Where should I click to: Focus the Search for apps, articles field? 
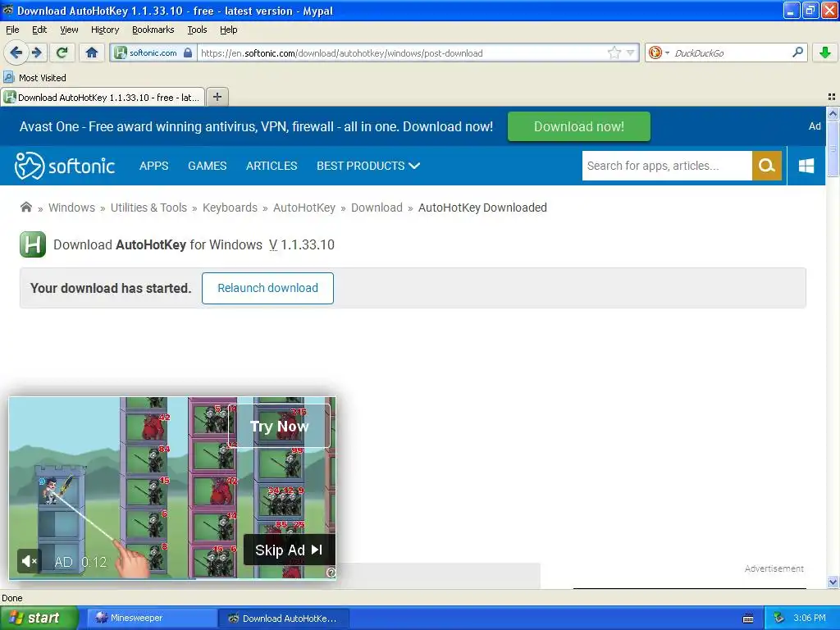[x=667, y=166]
